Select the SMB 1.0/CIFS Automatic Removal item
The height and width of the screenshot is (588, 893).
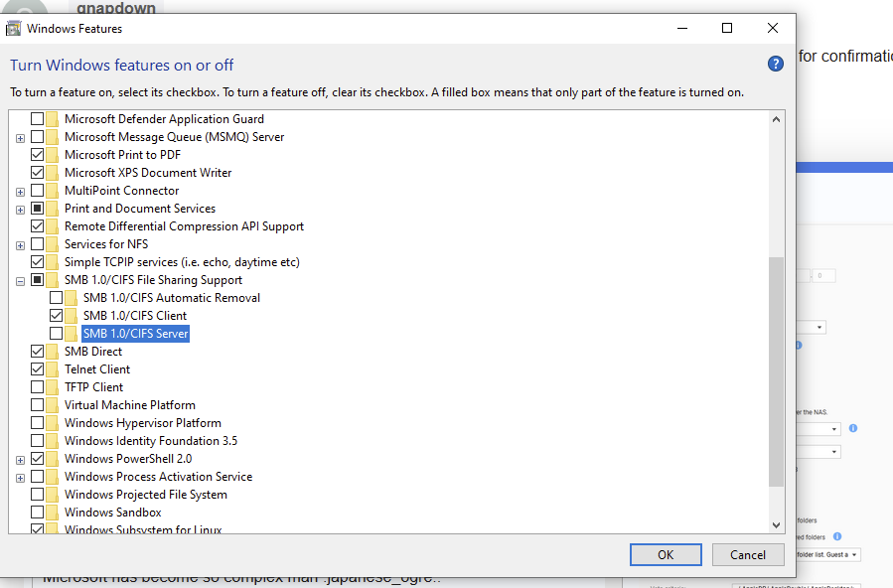pos(171,298)
